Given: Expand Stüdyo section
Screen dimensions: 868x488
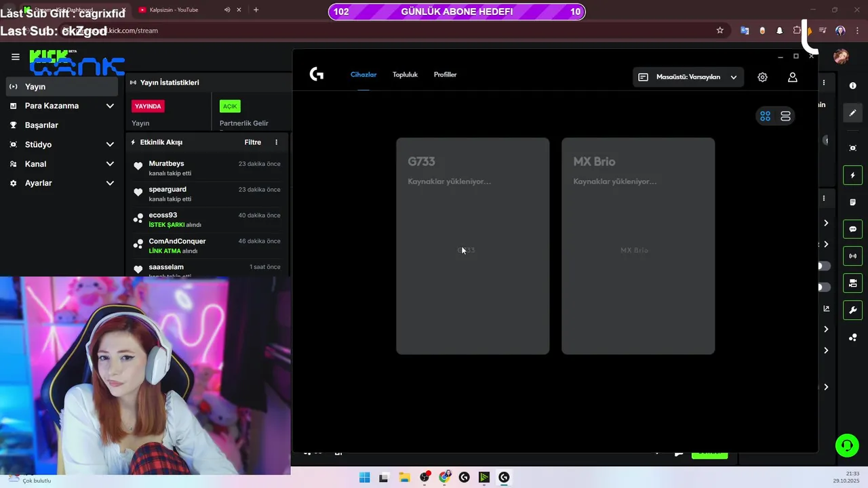Looking at the screenshot, I should (62, 144).
